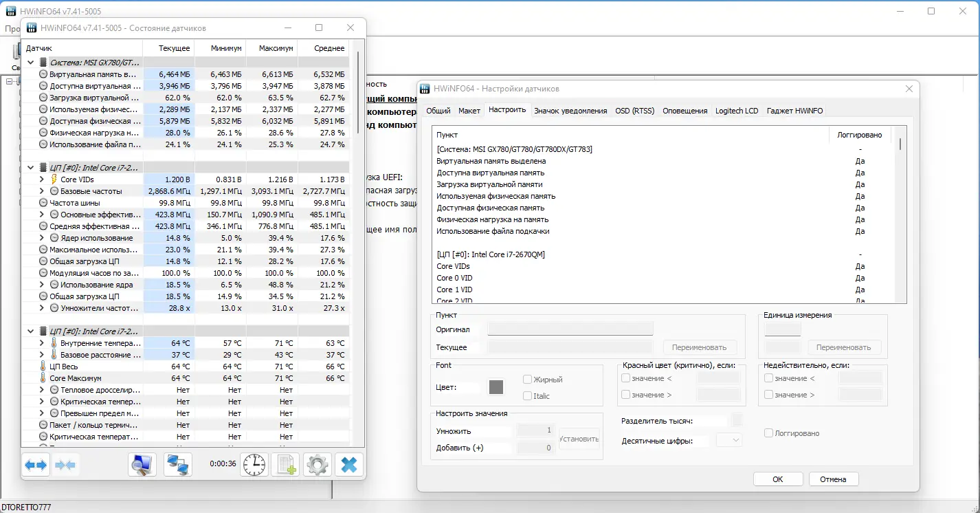Go to the OSD (RTSS) tab
This screenshot has width=980, height=513.
click(x=634, y=111)
